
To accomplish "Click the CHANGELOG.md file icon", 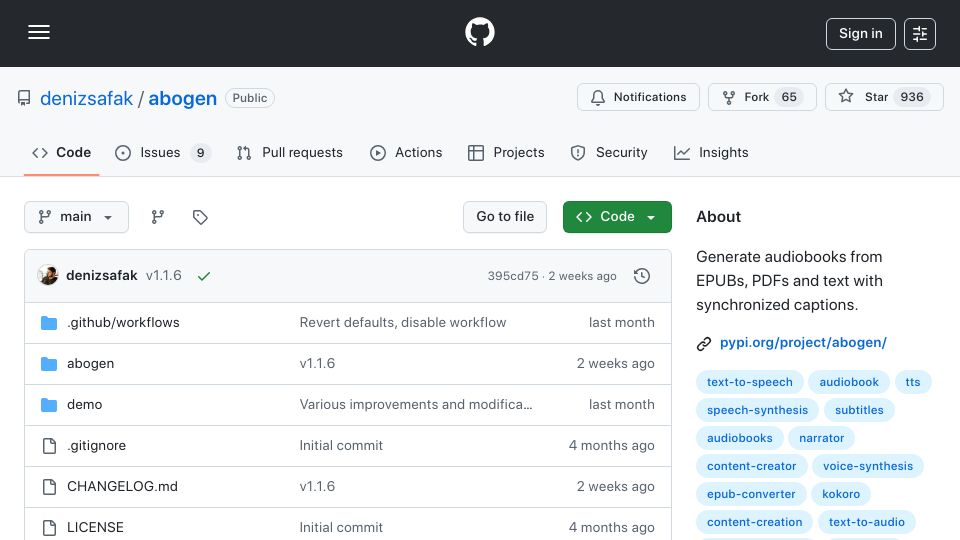I will click(x=49, y=487).
